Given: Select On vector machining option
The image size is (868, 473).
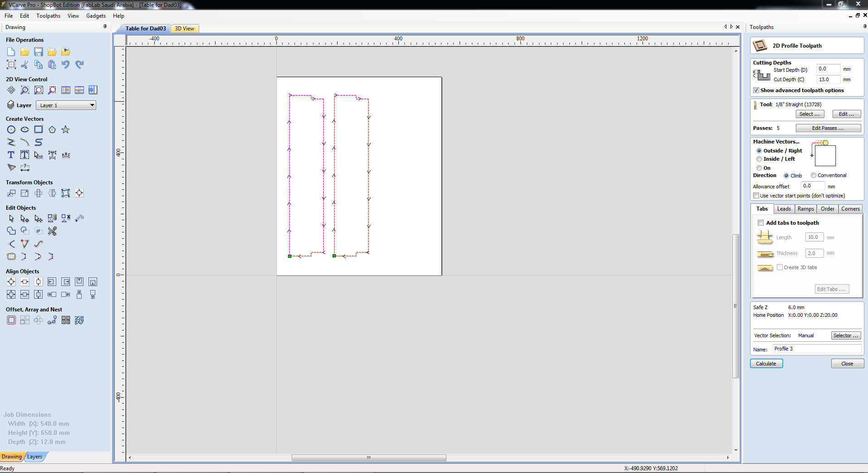Looking at the screenshot, I should click(759, 168).
